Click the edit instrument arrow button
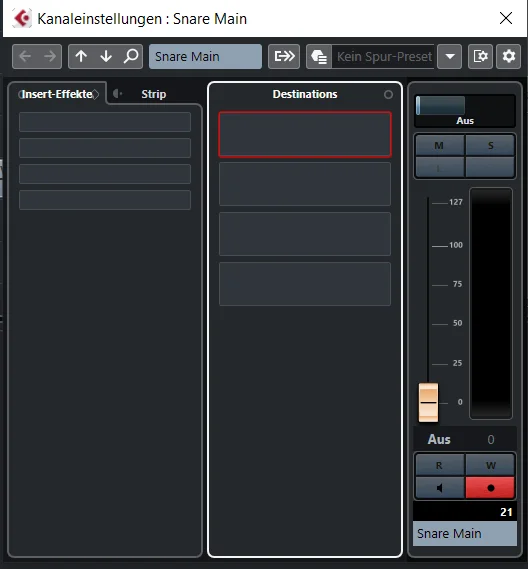 284,56
